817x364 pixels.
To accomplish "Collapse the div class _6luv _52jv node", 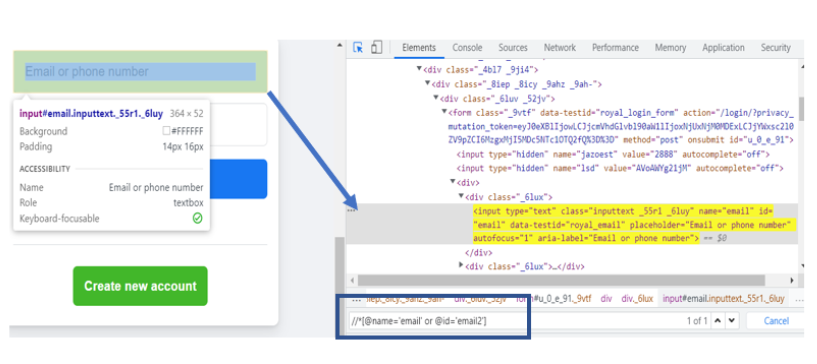I will click(436, 97).
